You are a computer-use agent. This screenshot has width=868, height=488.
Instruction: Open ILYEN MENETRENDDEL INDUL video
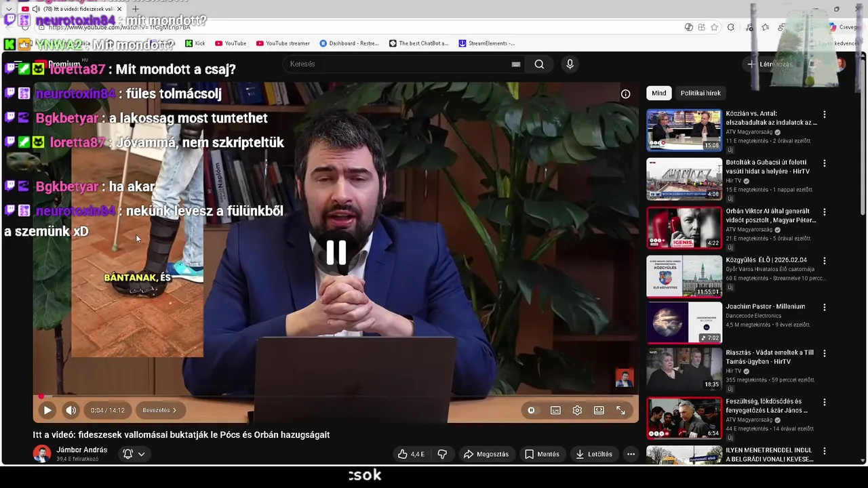pyautogui.click(x=684, y=455)
